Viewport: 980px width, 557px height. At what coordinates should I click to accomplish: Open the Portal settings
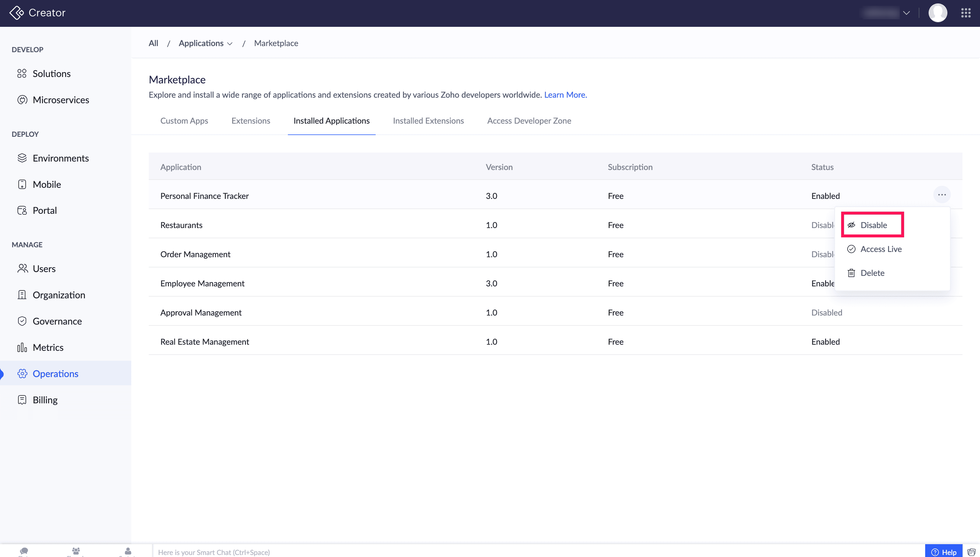tap(44, 210)
